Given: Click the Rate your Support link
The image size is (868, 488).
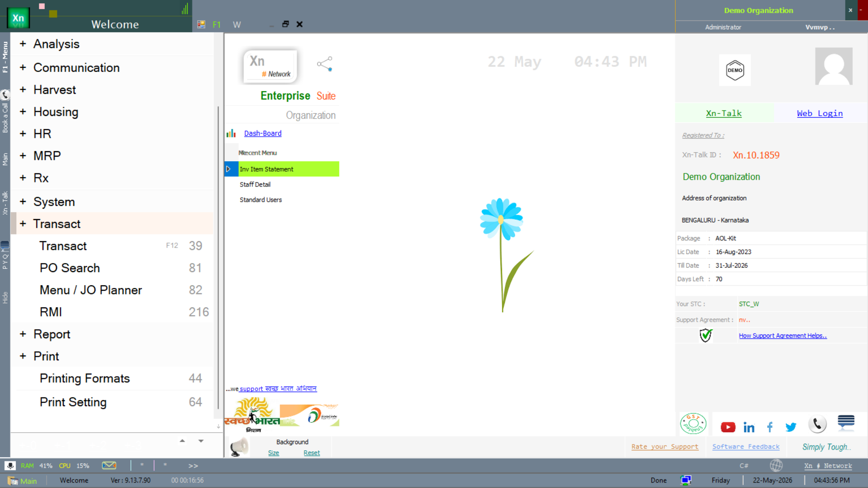Looking at the screenshot, I should [665, 446].
